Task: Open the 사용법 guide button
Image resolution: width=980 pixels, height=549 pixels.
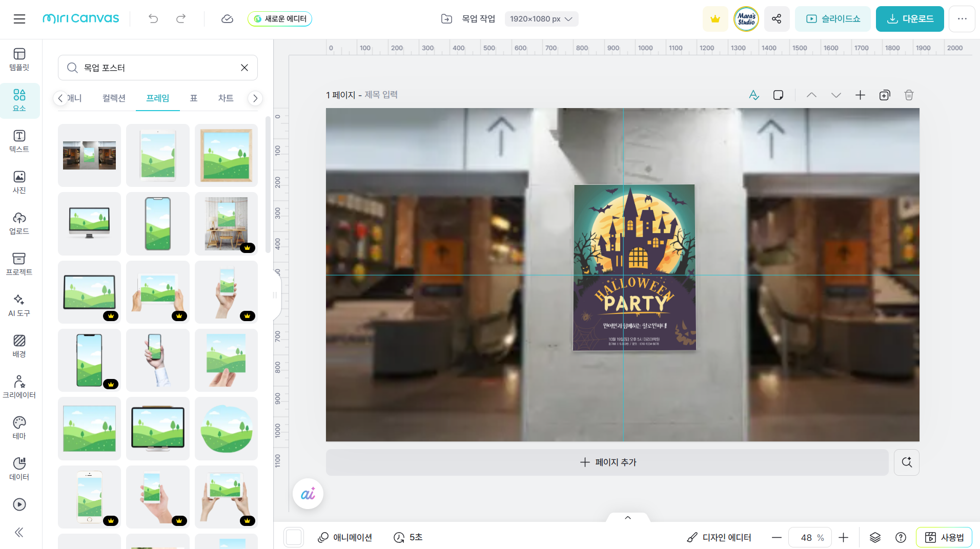Action: pyautogui.click(x=944, y=537)
